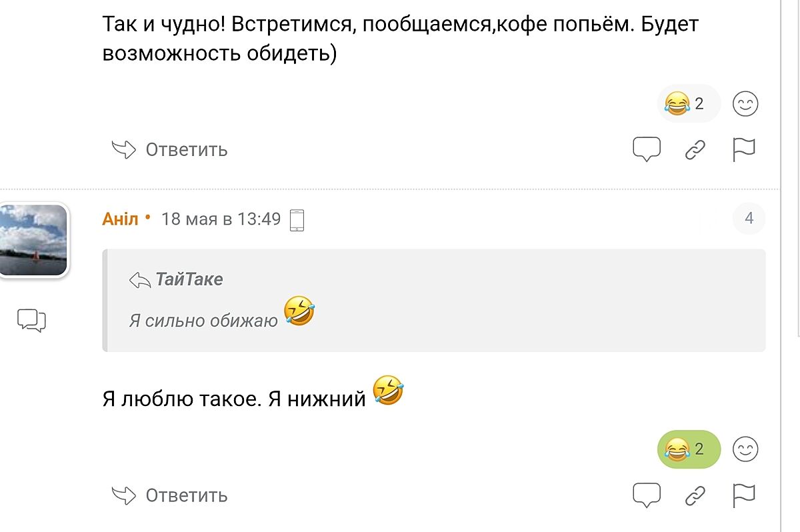The image size is (800, 532).
Task: Copy the link icon of the top comment
Action: coord(695,151)
